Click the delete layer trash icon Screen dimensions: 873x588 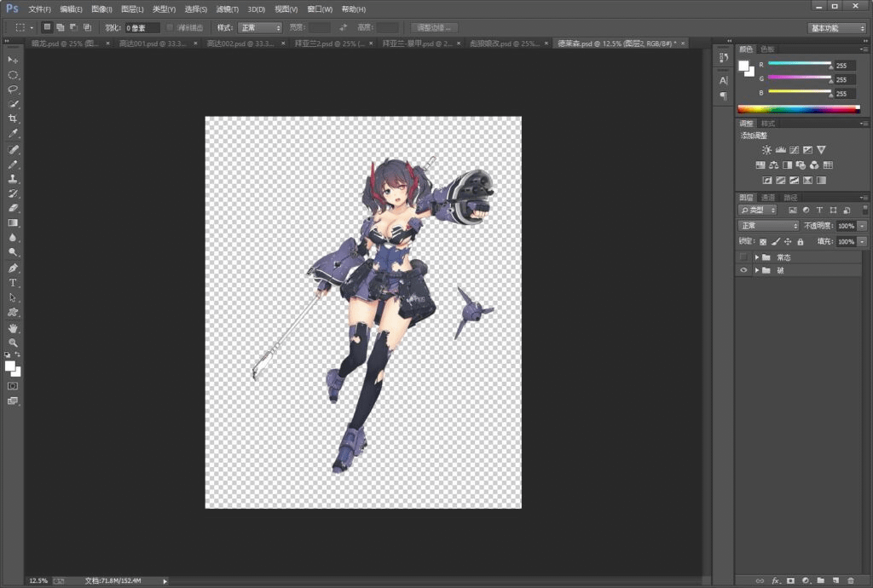850,580
